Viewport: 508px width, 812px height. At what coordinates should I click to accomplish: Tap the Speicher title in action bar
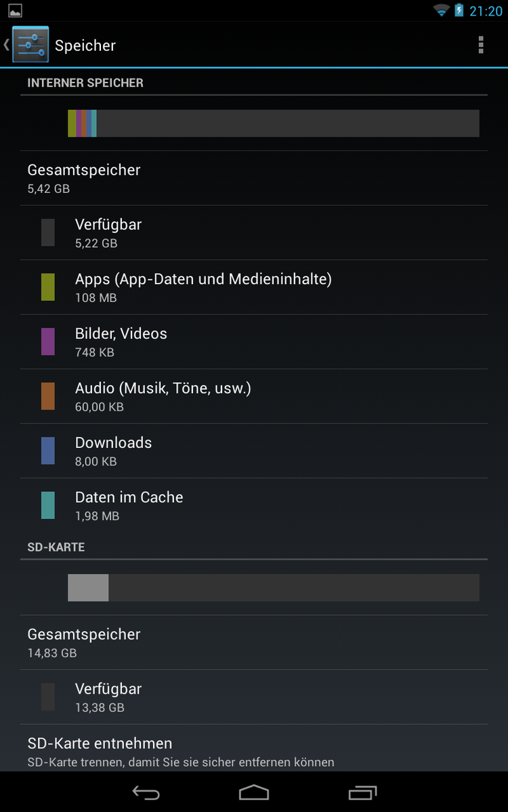(85, 45)
